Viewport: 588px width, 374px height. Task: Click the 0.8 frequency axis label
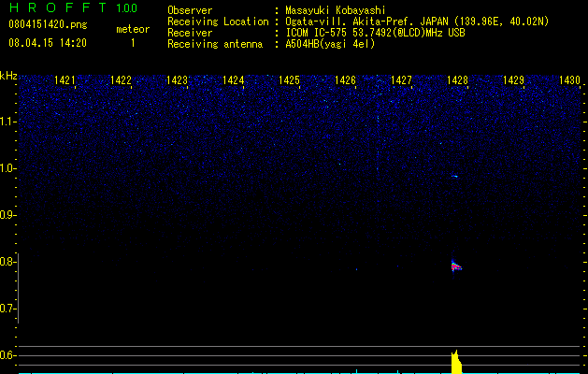click(7, 262)
